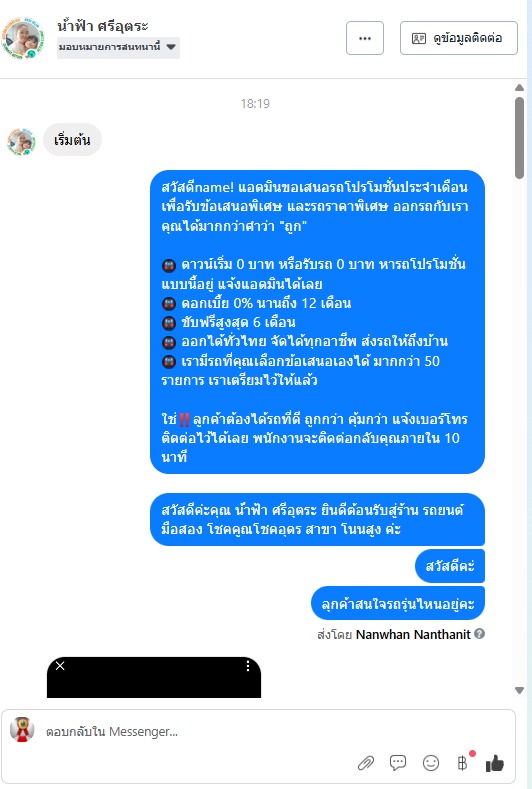This screenshot has width=532, height=789.
Task: Click the scrollbar down arrow
Action: [519, 690]
